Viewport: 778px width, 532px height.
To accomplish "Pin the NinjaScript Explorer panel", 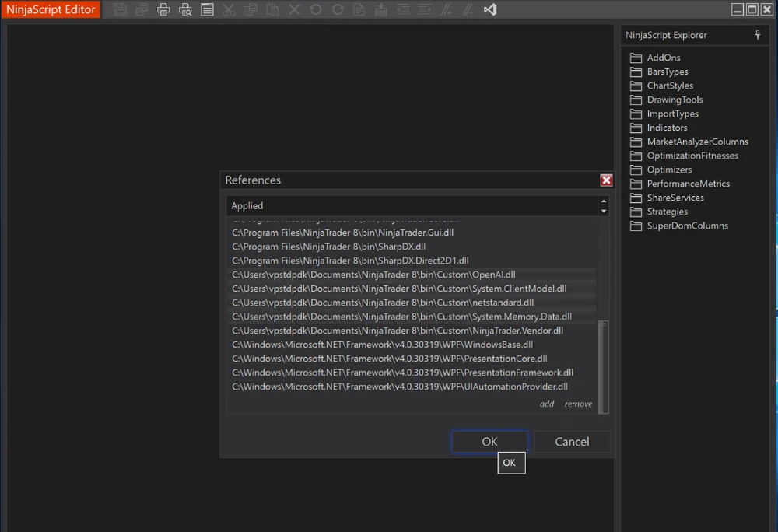I will (758, 35).
